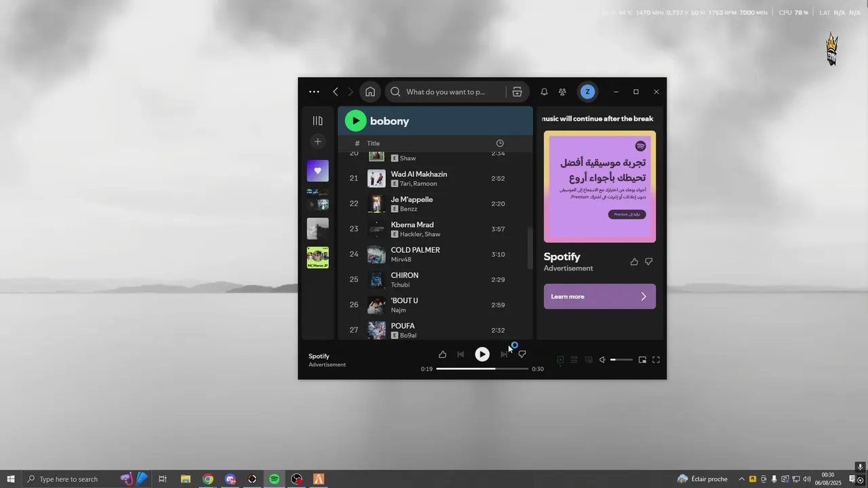Click the duration clock column icon

click(500, 143)
